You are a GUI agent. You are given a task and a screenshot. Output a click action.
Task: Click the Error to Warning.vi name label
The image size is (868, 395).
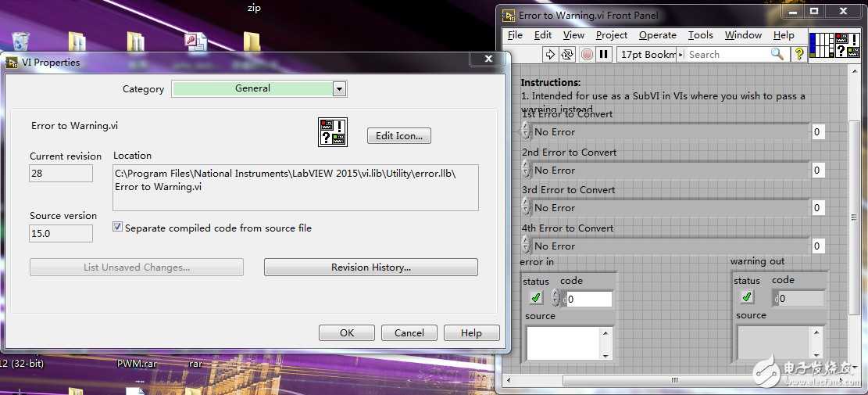pos(75,126)
